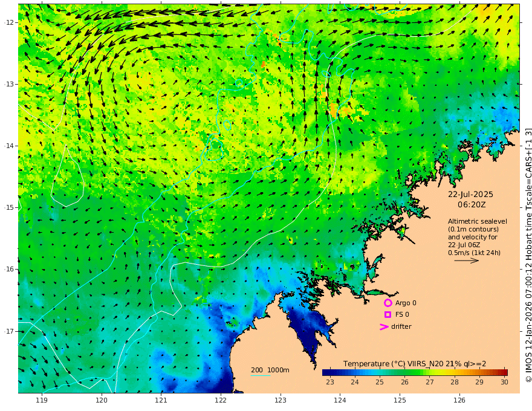532x411 pixels.
Task: Click the Temperature VIIRS_N20 colorbar title
Action: click(415, 364)
